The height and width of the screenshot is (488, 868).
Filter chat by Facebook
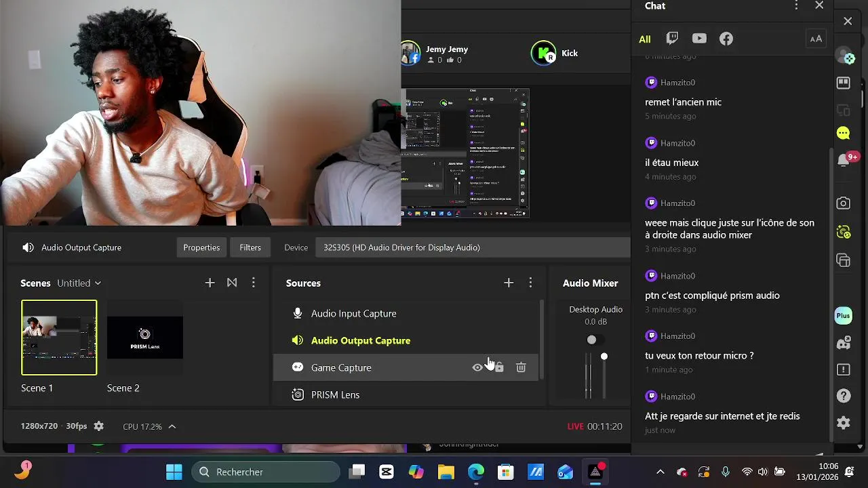point(726,39)
